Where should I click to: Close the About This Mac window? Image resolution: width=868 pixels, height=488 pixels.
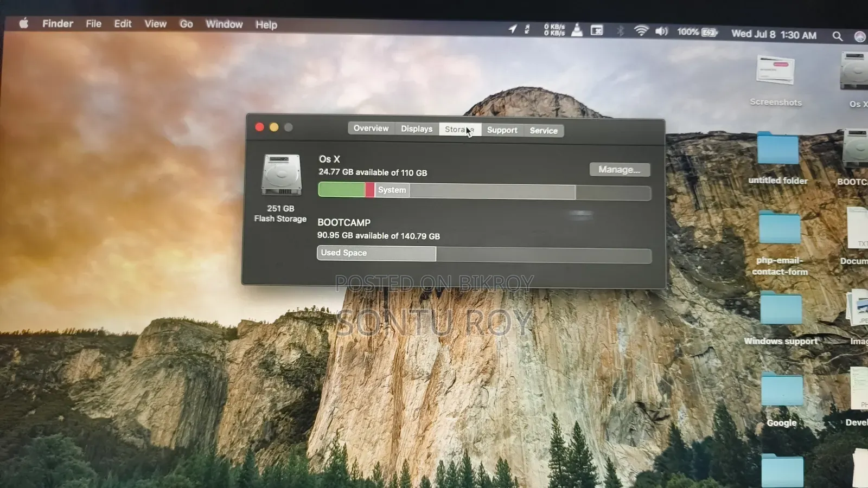(x=259, y=127)
